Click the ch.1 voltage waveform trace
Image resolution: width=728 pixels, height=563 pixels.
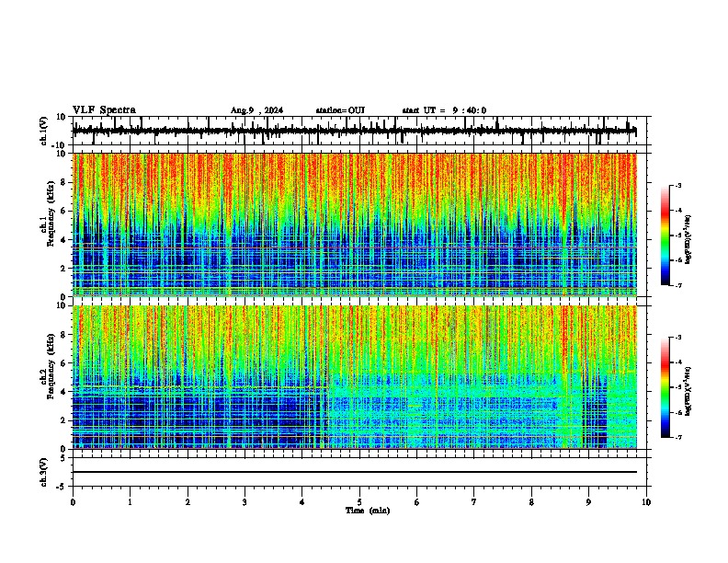tap(354, 131)
